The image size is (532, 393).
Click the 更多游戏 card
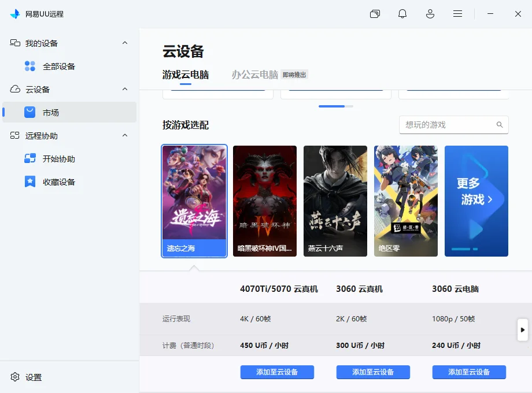point(476,201)
